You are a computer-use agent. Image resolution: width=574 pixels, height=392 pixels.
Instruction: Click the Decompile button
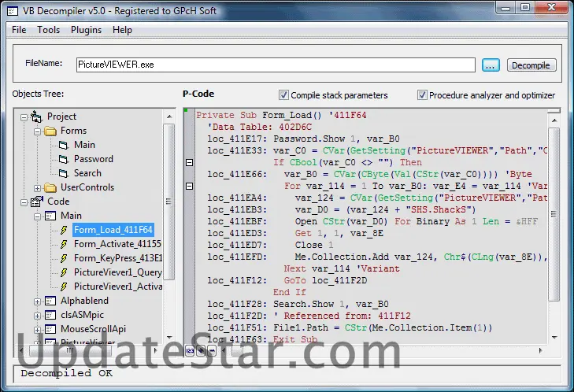coord(531,65)
